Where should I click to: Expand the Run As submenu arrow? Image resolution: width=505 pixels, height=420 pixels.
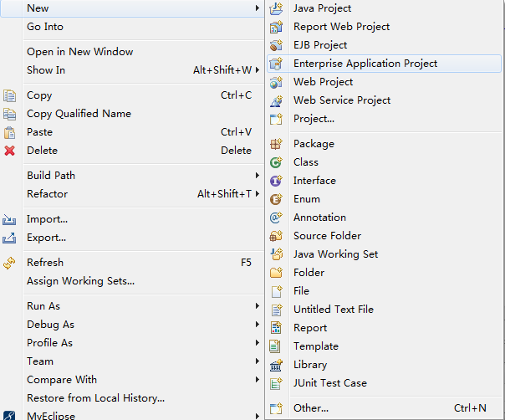(257, 306)
